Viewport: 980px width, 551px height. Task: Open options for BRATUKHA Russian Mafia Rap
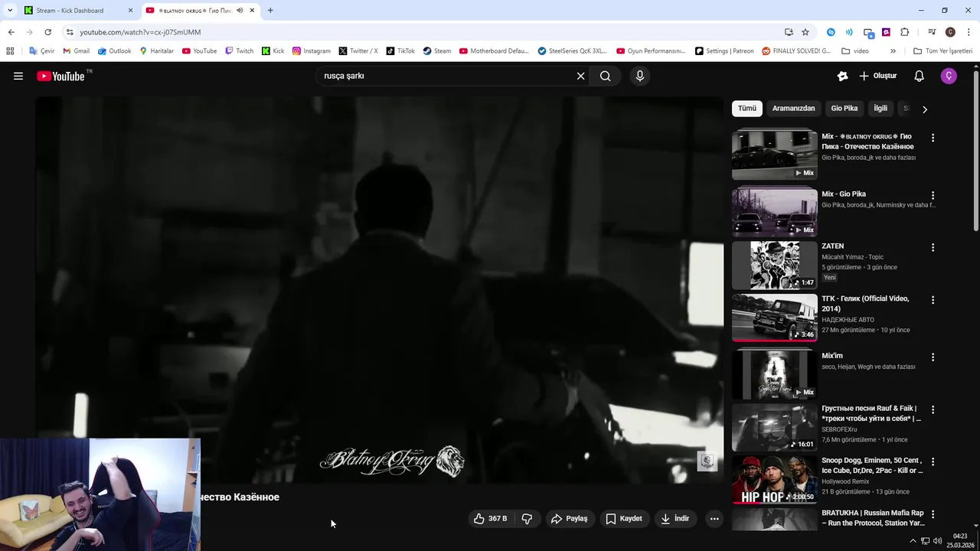pyautogui.click(x=933, y=514)
